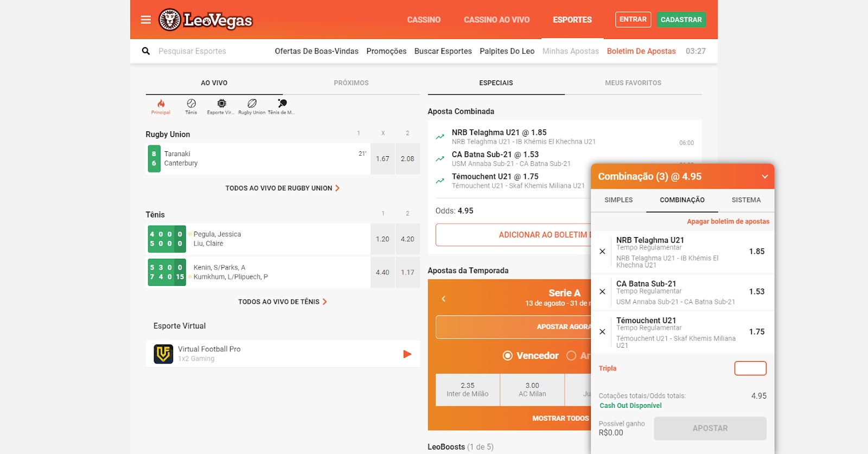
Task: Select the Principal flame icon filter
Action: coord(161,106)
